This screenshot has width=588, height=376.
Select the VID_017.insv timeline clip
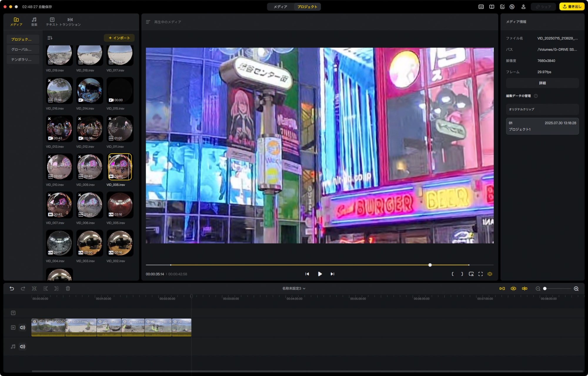(81, 328)
